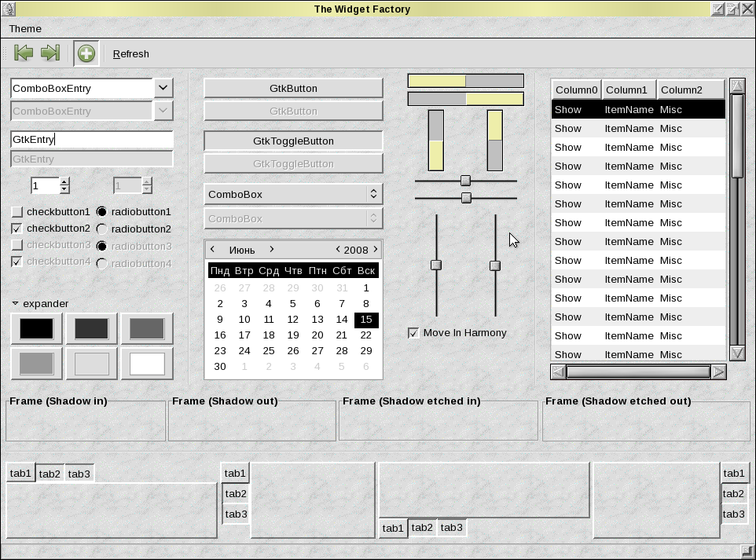Viewport: 756px width, 560px height.
Task: Click the left vertical slider handle
Action: (x=436, y=265)
